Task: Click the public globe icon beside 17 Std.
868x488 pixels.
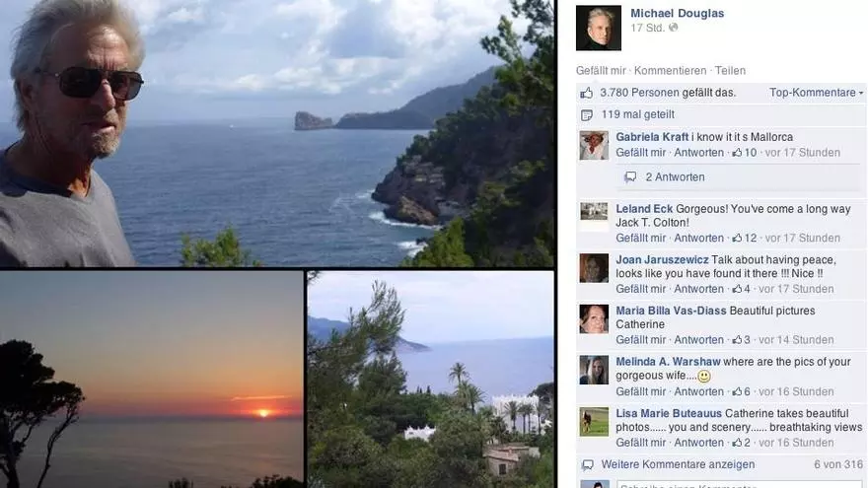Action: pos(673,28)
